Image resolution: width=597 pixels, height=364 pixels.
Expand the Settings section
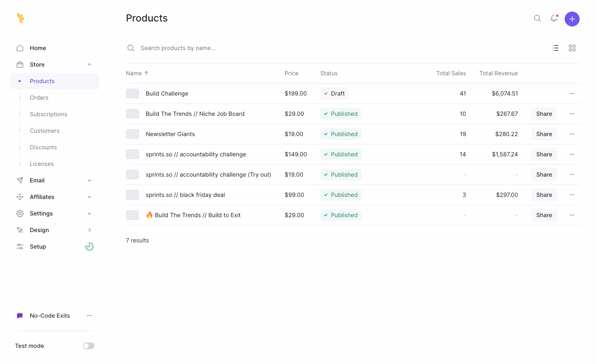coord(89,213)
